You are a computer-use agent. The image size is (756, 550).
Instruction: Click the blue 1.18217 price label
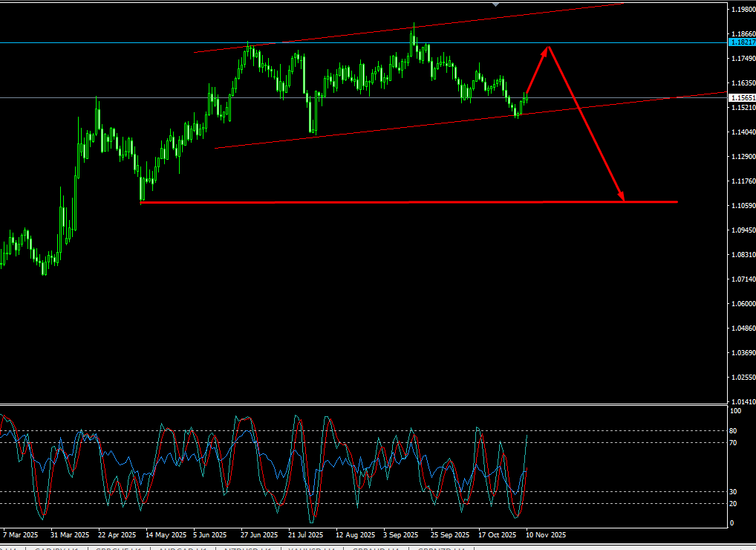pyautogui.click(x=742, y=43)
